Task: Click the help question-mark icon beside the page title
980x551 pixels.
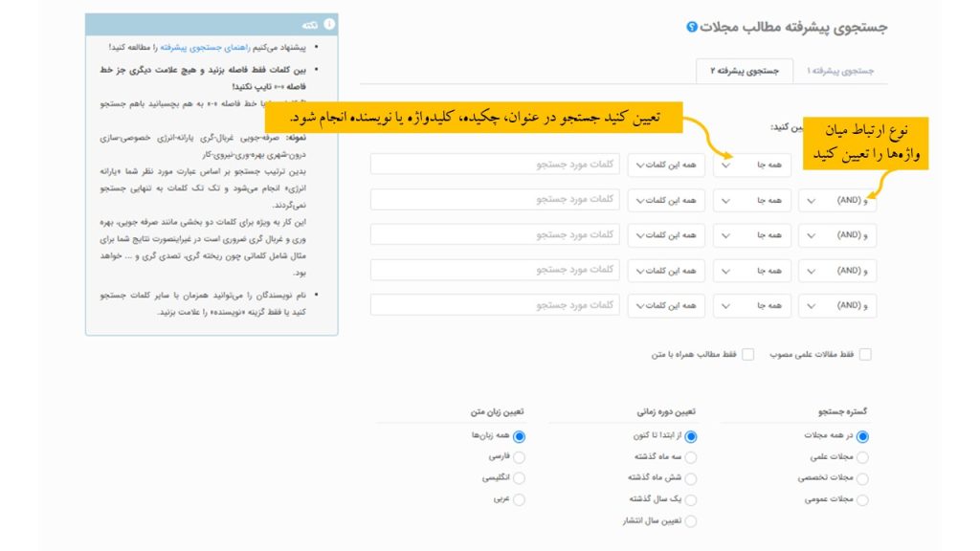Action: pos(692,27)
